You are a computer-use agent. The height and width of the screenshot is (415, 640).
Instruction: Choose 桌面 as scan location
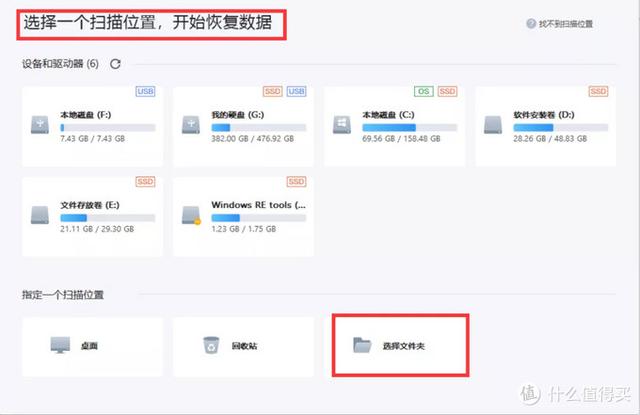point(92,347)
